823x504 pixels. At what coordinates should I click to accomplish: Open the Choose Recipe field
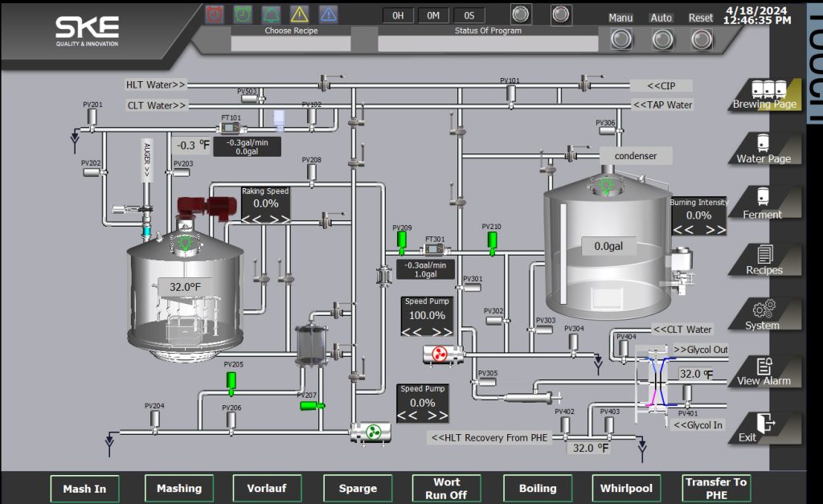(291, 43)
